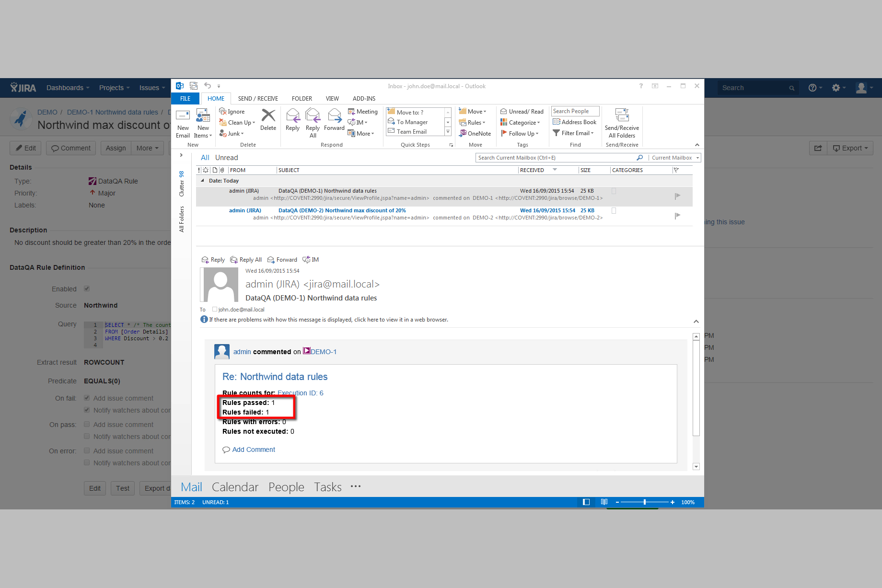Viewport: 882px width, 588px height.
Task: Click Reply in the reading pane
Action: pyautogui.click(x=213, y=260)
